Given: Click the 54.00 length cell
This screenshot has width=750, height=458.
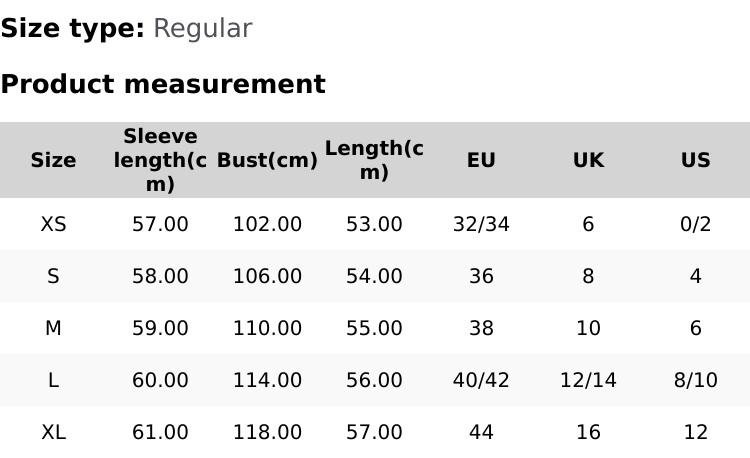Looking at the screenshot, I should pyautogui.click(x=374, y=276).
